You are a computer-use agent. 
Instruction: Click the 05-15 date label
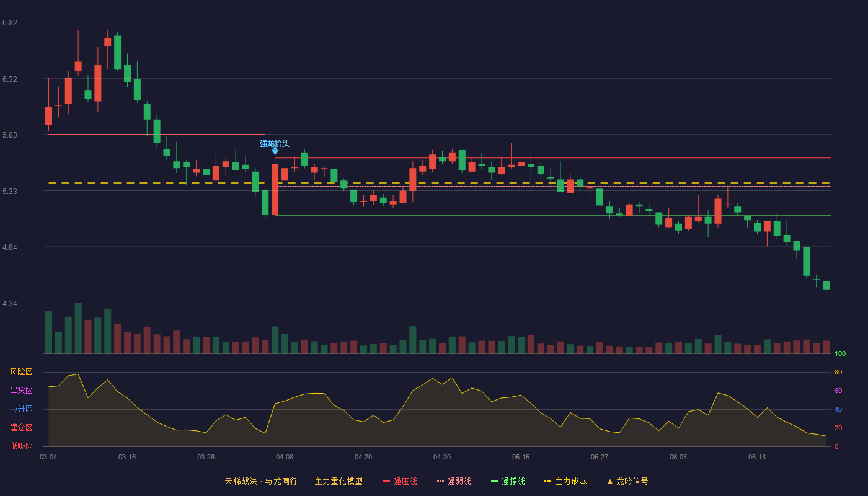point(521,457)
